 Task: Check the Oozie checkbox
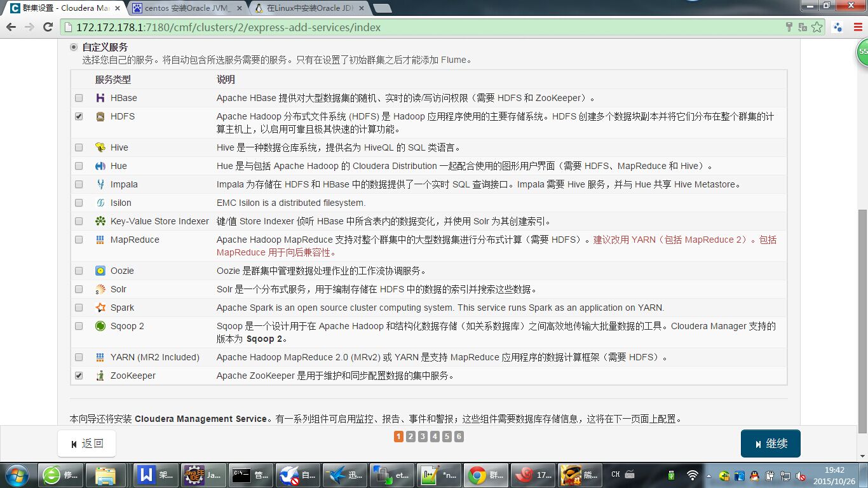[79, 271]
